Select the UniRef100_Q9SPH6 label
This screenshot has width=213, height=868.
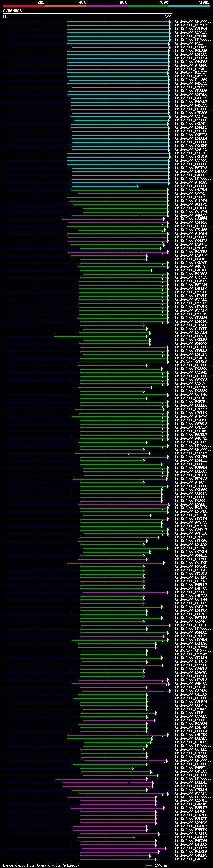click(x=191, y=120)
